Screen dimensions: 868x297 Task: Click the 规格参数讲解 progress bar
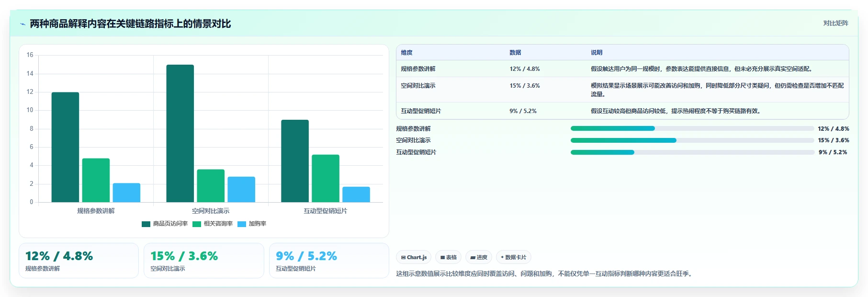click(x=692, y=128)
